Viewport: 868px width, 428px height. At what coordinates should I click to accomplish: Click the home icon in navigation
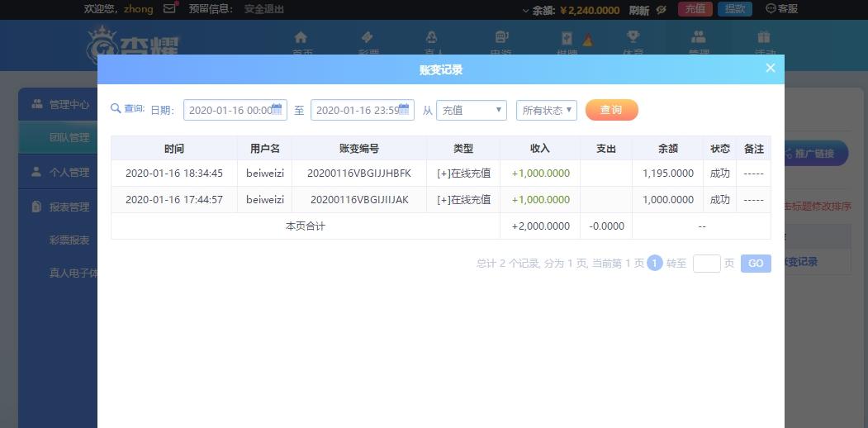[301, 37]
